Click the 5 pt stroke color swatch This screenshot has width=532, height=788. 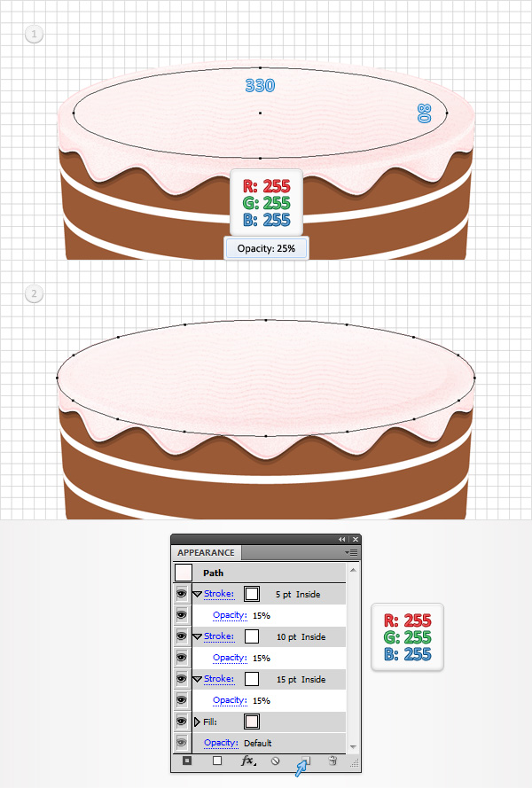(252, 594)
